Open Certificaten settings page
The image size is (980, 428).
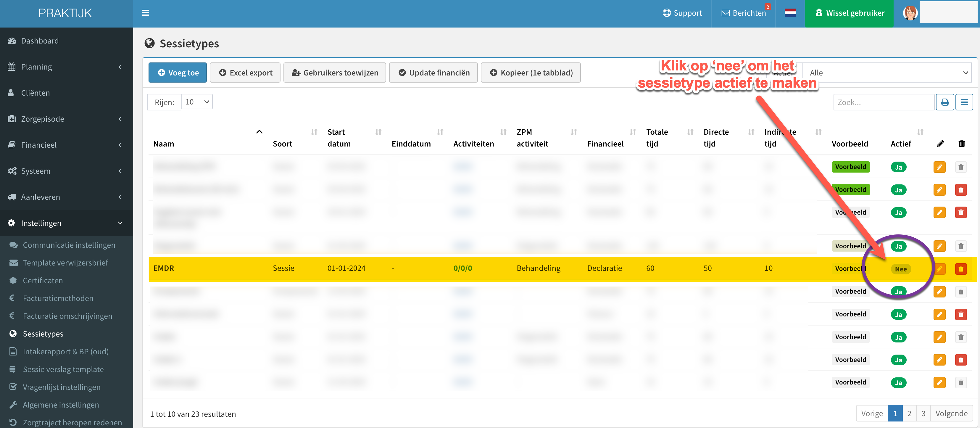click(43, 280)
